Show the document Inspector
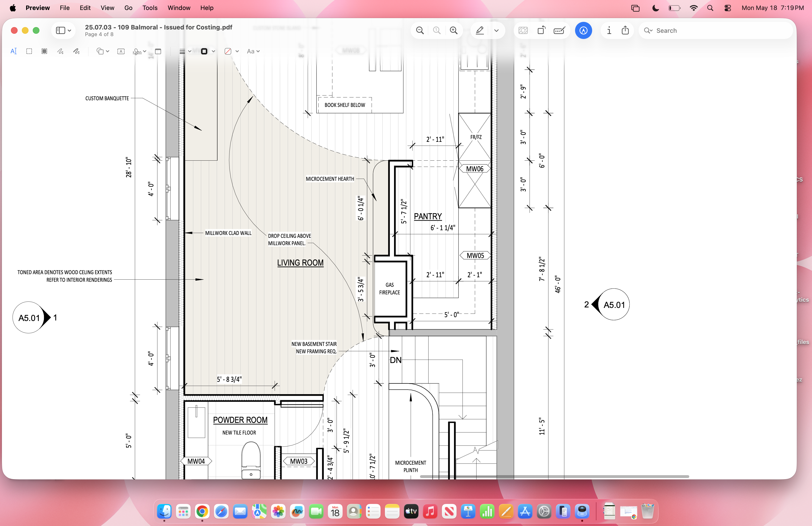Screen dimensions: 812x526 (x=609, y=30)
